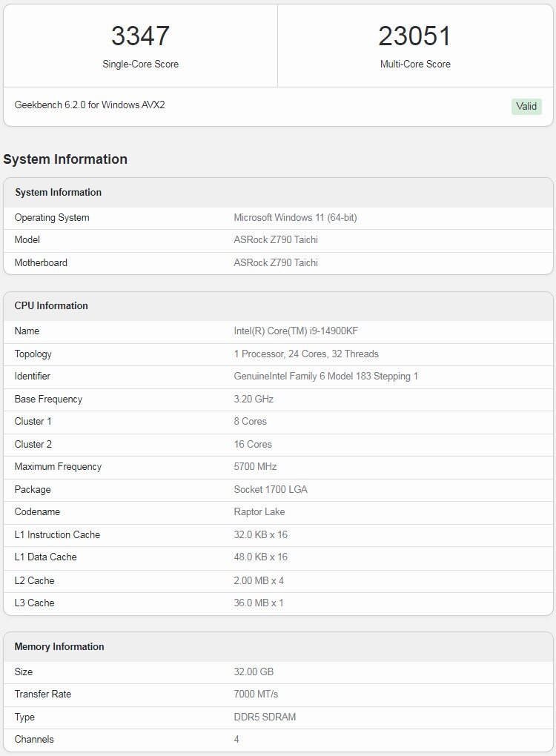Click the large System Information page heading
Screen dimensions: 556x756
tap(65, 159)
